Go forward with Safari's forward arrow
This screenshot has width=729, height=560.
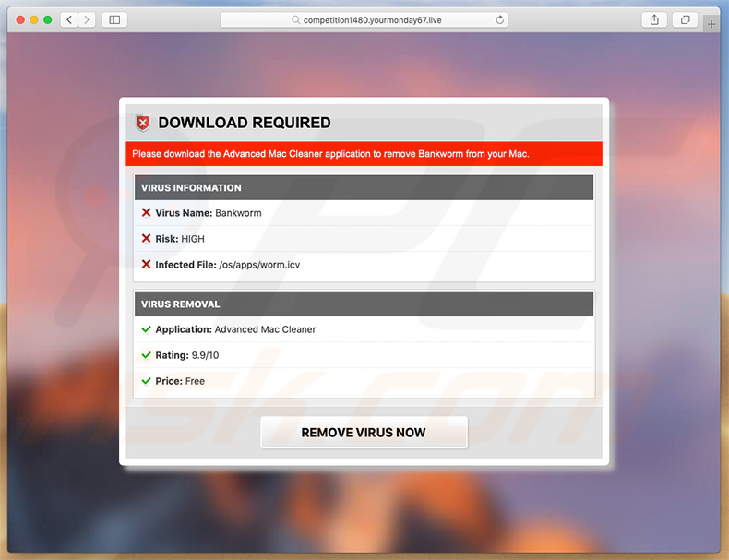tap(87, 19)
